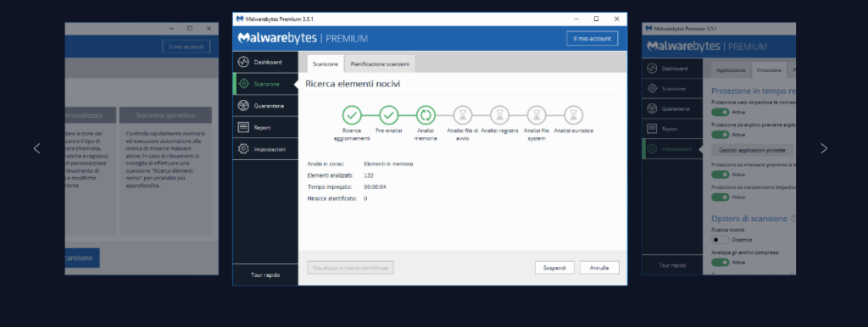Image resolution: width=868 pixels, height=327 pixels.
Task: Click Il mio account in the left window
Action: coord(186,47)
